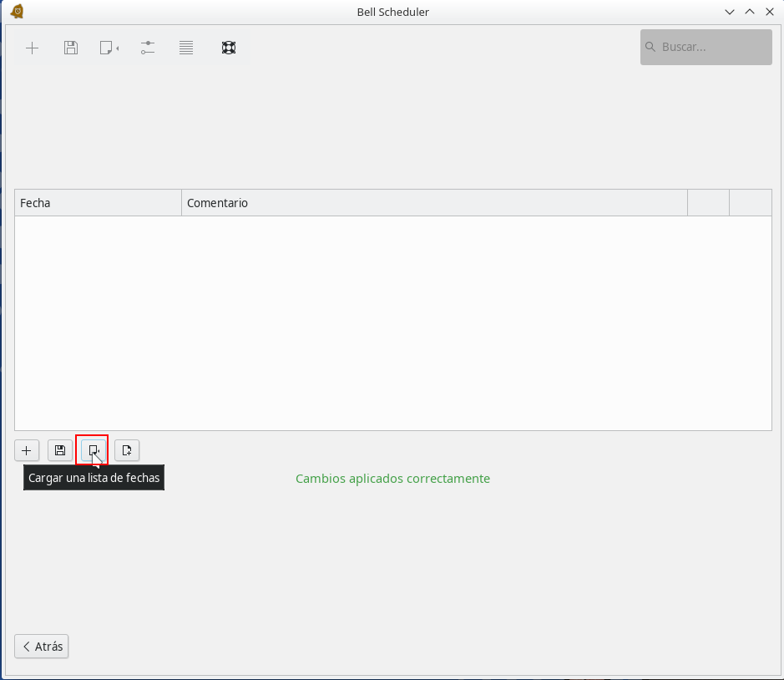Image resolution: width=784 pixels, height=680 pixels.
Task: Add a date with the plus button below the table
Action: tap(27, 450)
